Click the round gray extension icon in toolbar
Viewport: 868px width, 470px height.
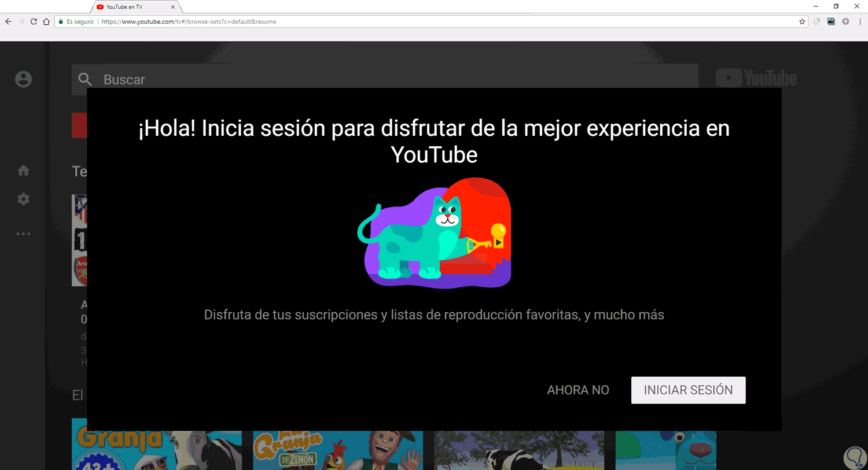click(x=845, y=21)
